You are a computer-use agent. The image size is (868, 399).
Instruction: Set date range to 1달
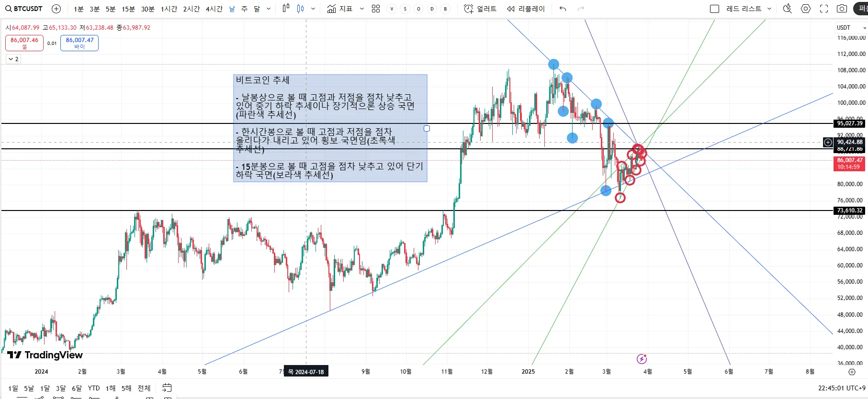coord(45,388)
